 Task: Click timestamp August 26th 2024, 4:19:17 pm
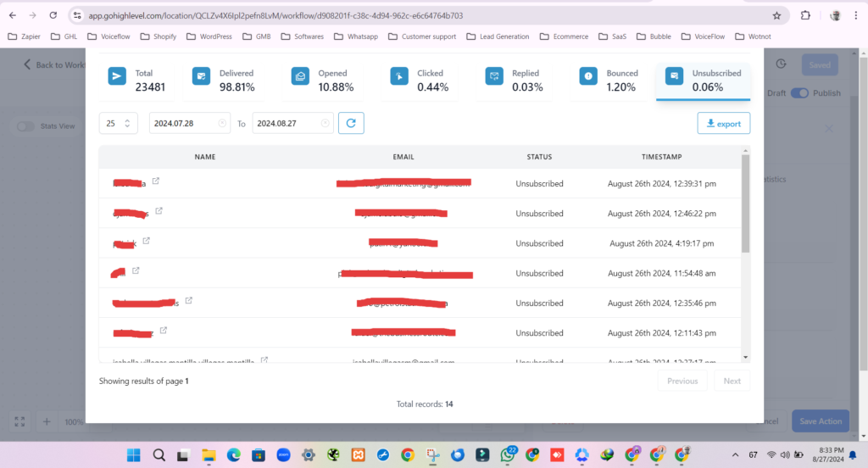point(661,243)
